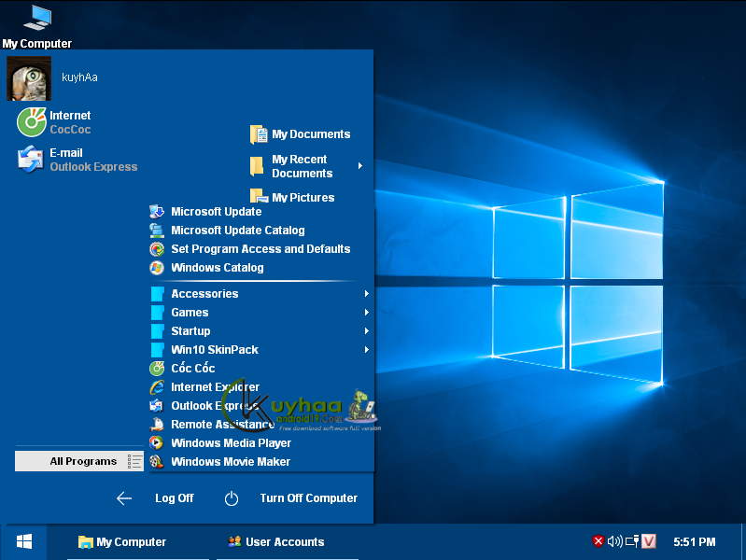This screenshot has height=560, width=746.
Task: Click the Microsoft Update icon
Action: click(157, 211)
